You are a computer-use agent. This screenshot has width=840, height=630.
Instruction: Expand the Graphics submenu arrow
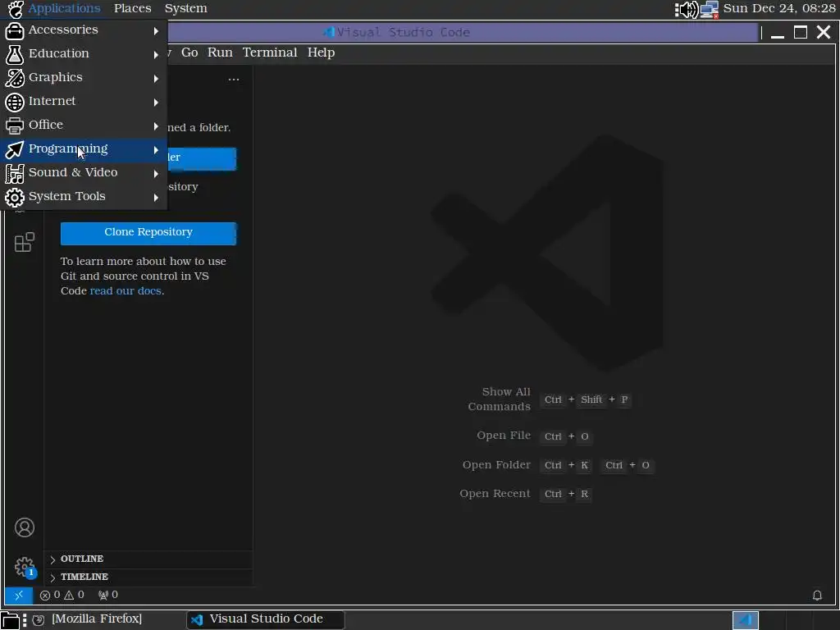click(156, 79)
